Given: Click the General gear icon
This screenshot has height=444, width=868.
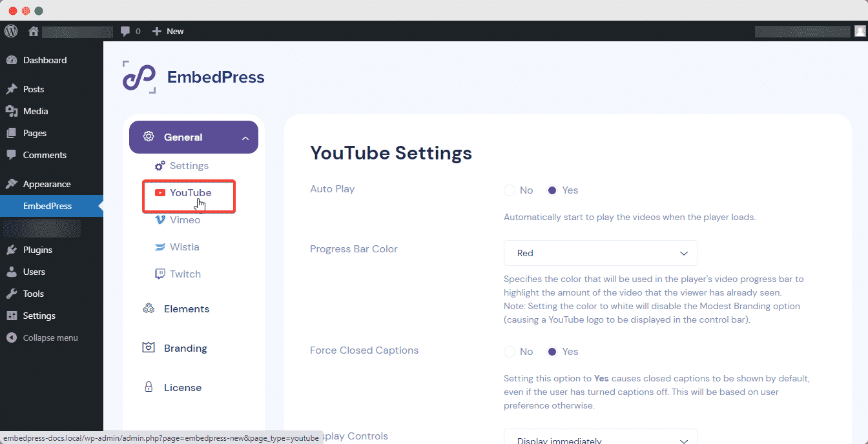Looking at the screenshot, I should [x=149, y=137].
